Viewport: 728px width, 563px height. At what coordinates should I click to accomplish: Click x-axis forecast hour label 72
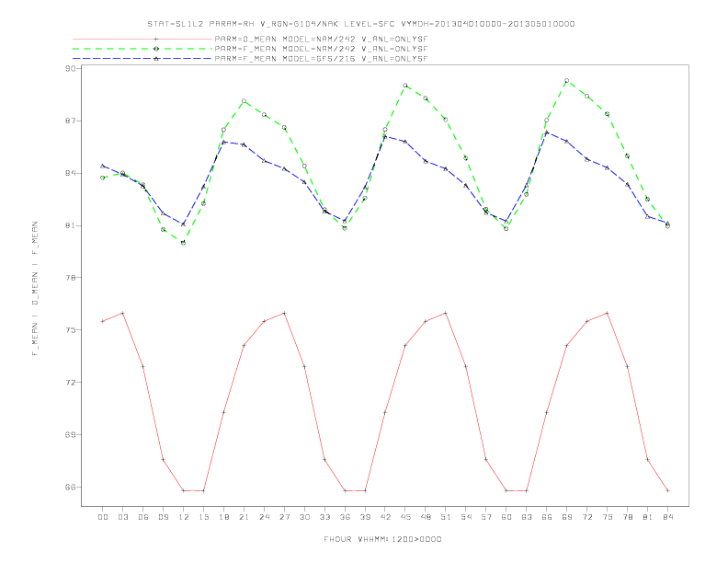click(586, 517)
